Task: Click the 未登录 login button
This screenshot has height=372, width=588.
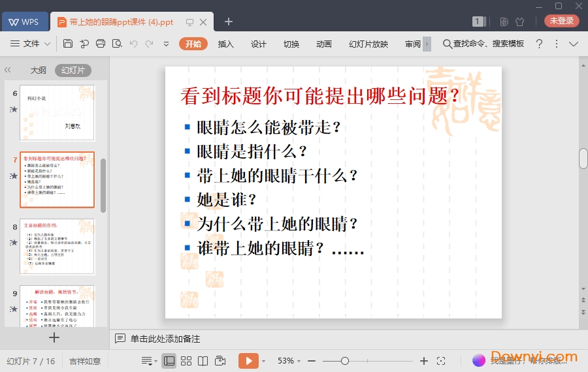Action: [561, 21]
